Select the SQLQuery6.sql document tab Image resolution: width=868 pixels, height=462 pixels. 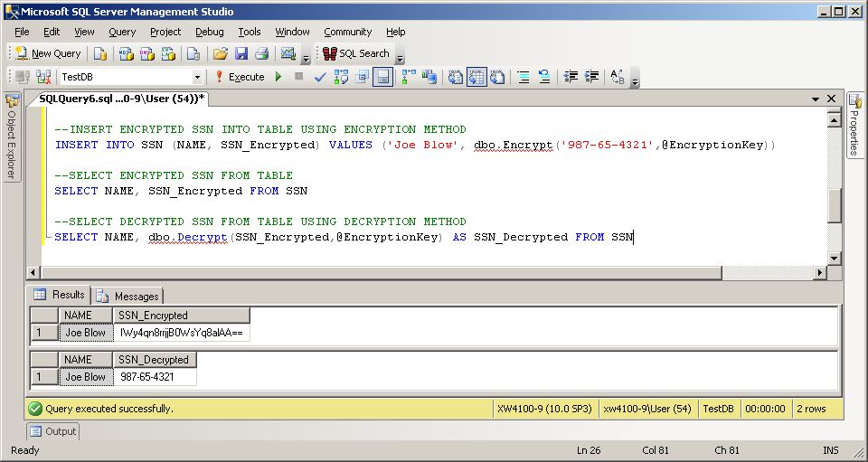pyautogui.click(x=121, y=99)
